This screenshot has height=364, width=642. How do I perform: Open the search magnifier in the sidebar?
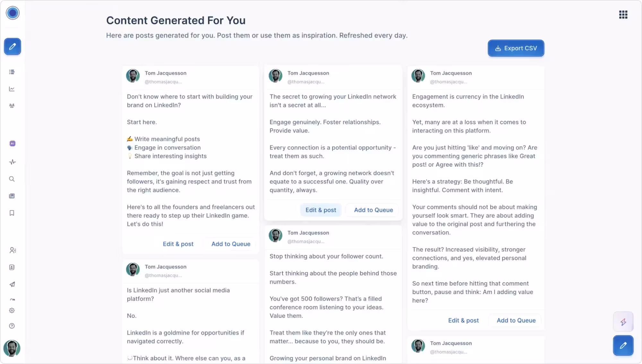(12, 179)
